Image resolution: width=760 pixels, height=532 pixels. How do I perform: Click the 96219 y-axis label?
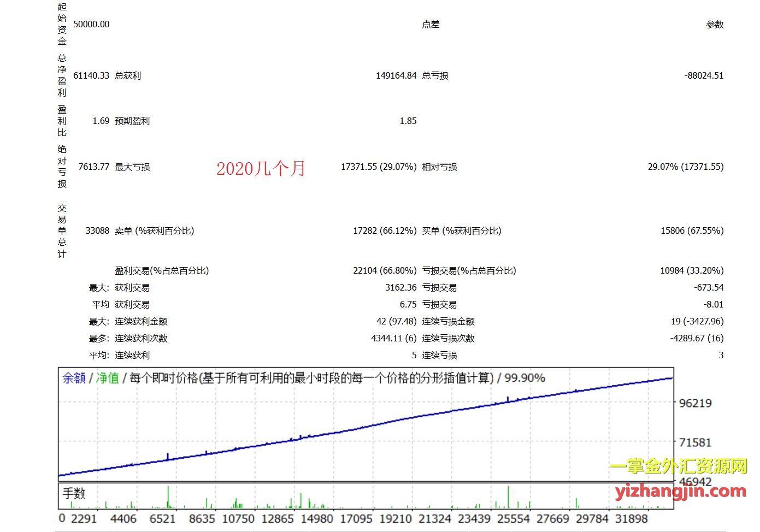[x=695, y=404]
